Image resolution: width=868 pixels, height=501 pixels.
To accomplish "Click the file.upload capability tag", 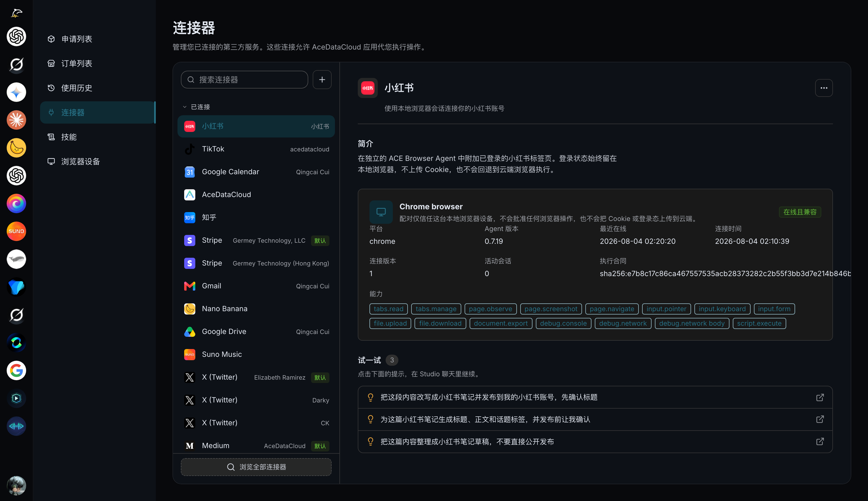I will coord(390,323).
